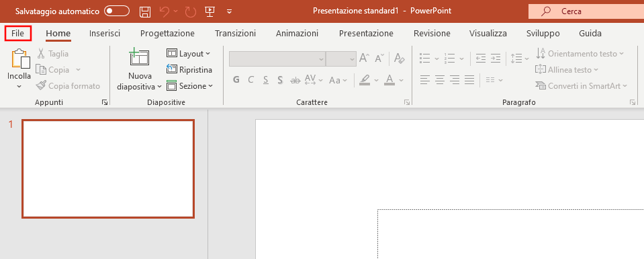Start slideshow from the quick access icon
This screenshot has width=644, height=259.
210,11
